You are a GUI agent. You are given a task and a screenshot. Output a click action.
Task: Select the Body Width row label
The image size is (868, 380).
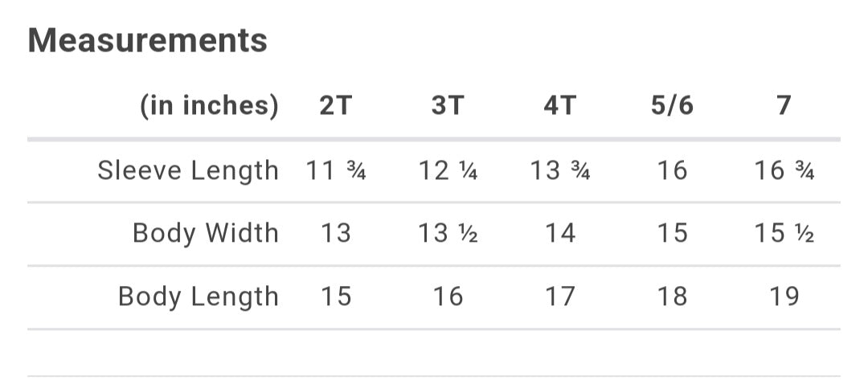[x=206, y=233]
